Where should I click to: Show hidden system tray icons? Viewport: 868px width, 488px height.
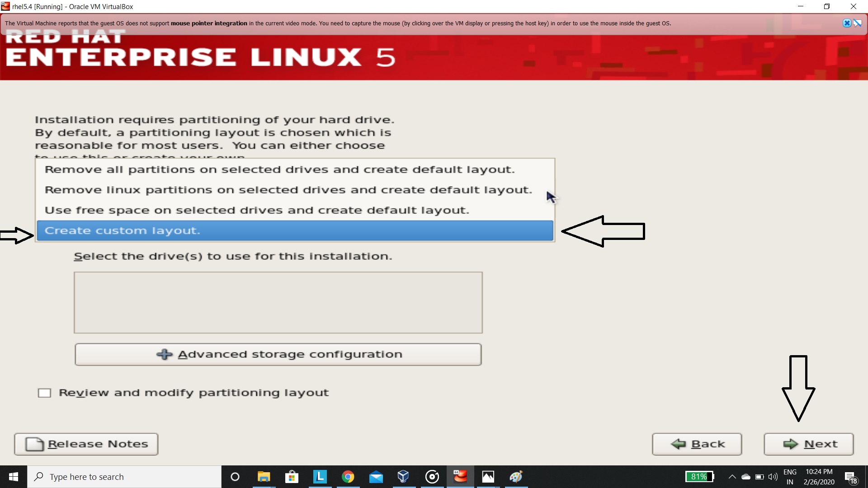732,477
